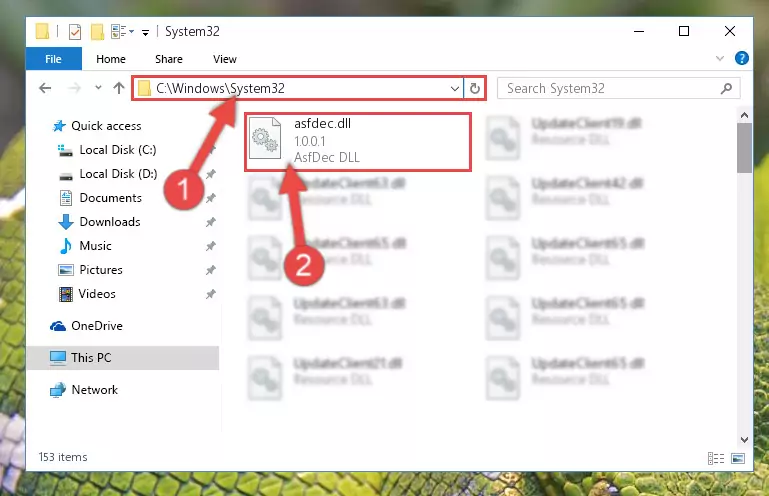Screen dimensions: 769x496
Task: Click the scroll up arrow
Action: (744, 115)
